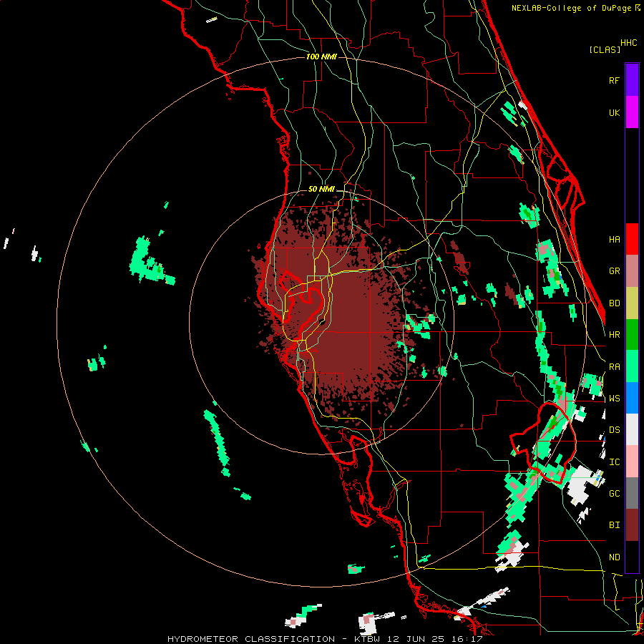Click the [CLAS] units label
The width and height of the screenshot is (644, 644).
pyautogui.click(x=605, y=49)
